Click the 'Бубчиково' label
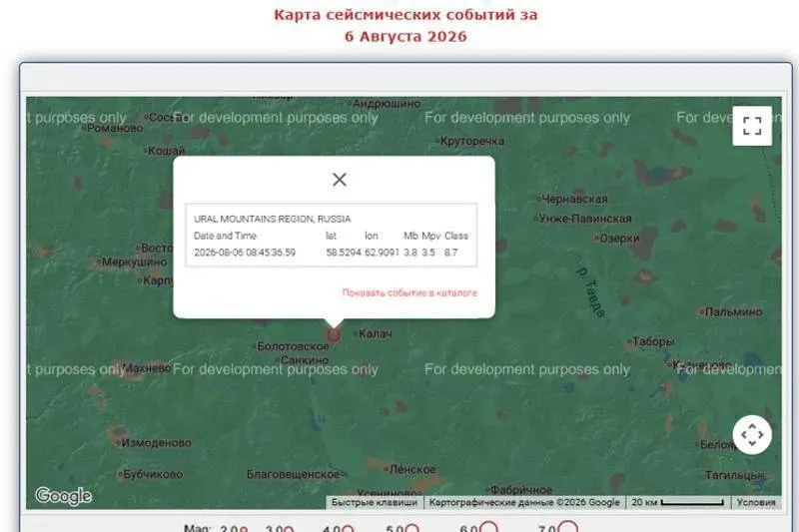This screenshot has height=532, width=799. pyautogui.click(x=152, y=474)
